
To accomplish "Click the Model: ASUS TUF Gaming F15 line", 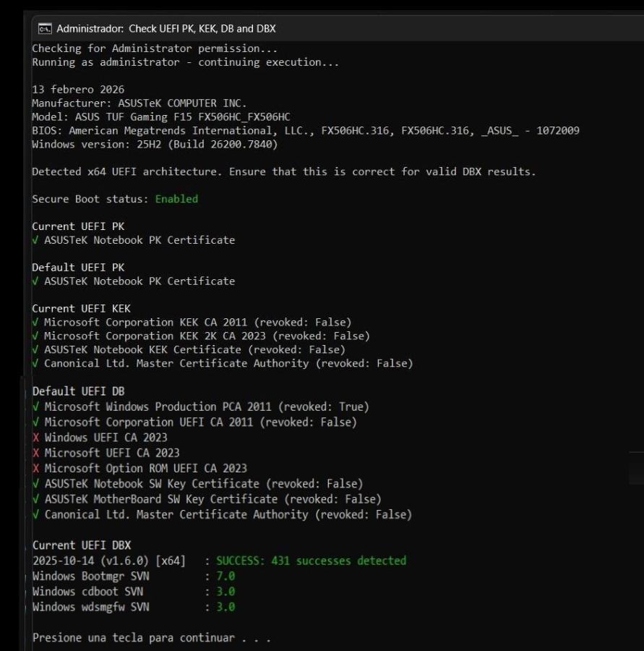I will tap(160, 117).
